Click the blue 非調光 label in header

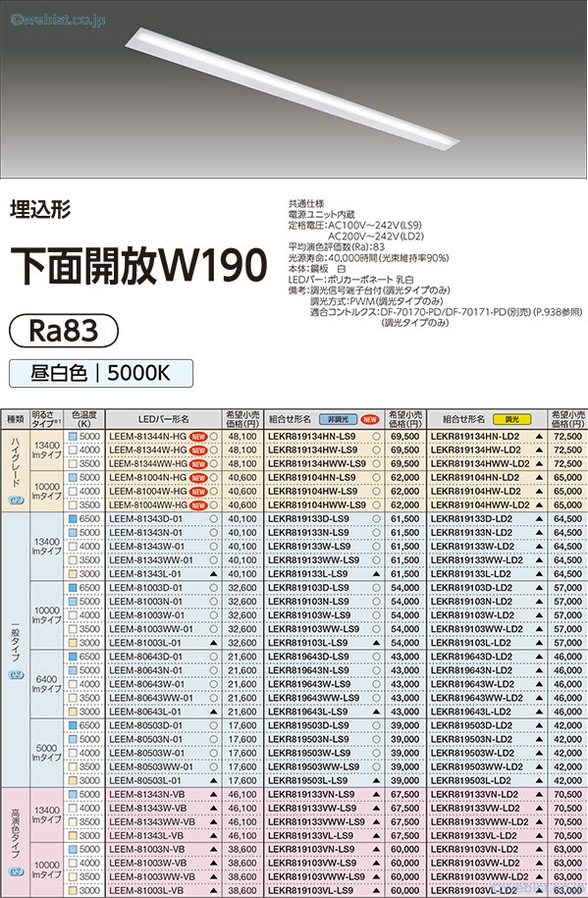pyautogui.click(x=338, y=419)
